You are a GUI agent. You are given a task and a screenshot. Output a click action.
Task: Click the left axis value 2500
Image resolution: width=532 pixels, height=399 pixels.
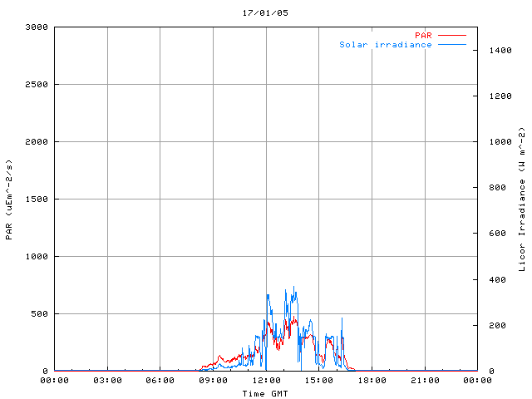coord(37,85)
